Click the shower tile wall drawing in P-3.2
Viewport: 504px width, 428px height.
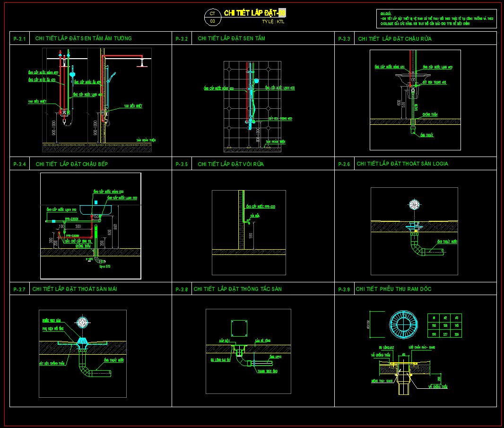click(x=252, y=106)
